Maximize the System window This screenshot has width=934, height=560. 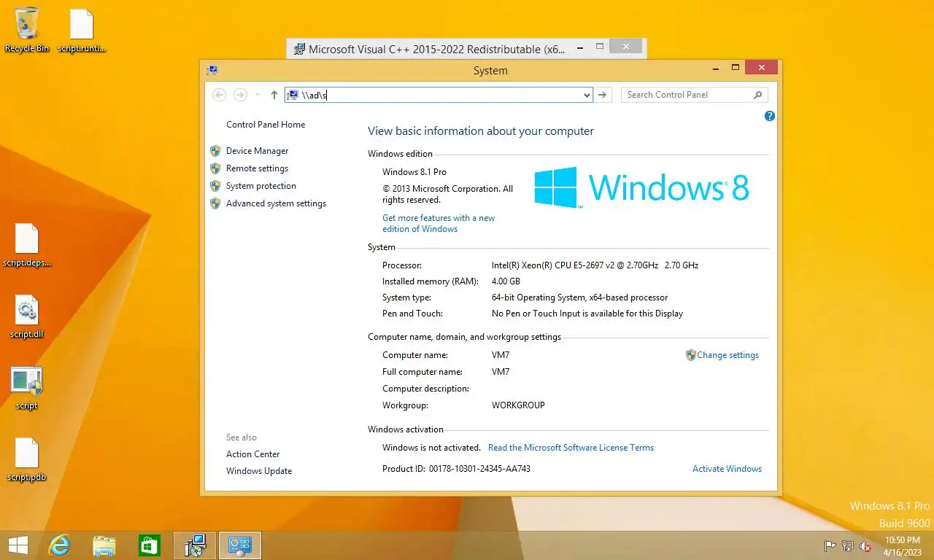pyautogui.click(x=736, y=68)
